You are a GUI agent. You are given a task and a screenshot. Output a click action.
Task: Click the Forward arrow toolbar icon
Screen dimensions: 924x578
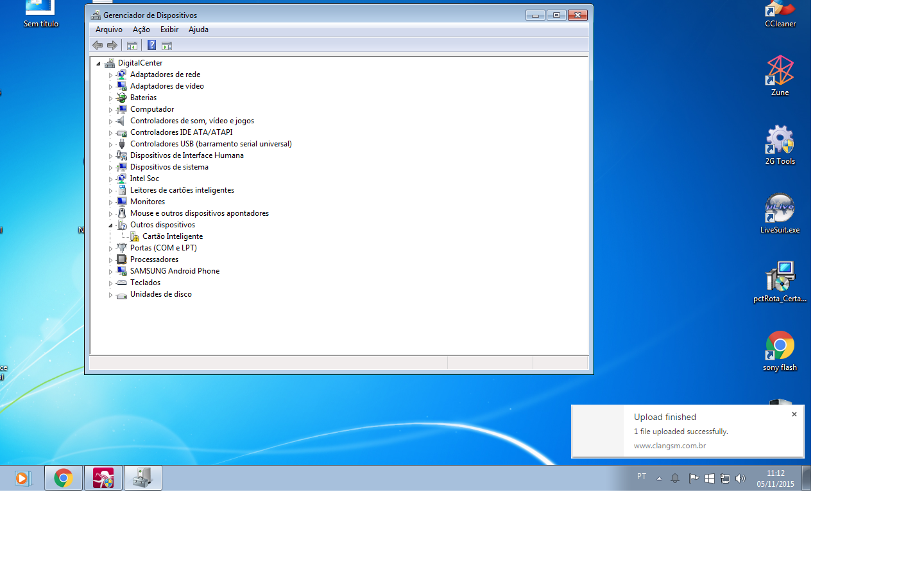pos(112,45)
